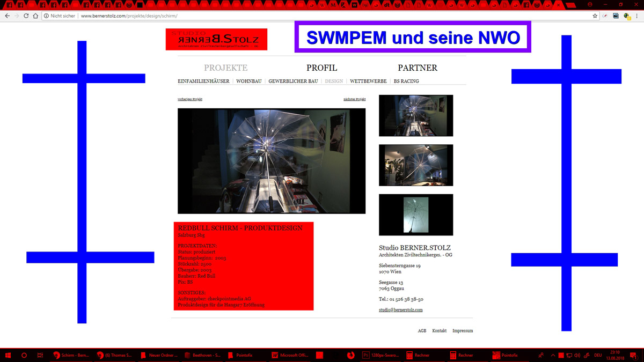Open the PROFIL section
This screenshot has height=362, width=644.
[321, 68]
